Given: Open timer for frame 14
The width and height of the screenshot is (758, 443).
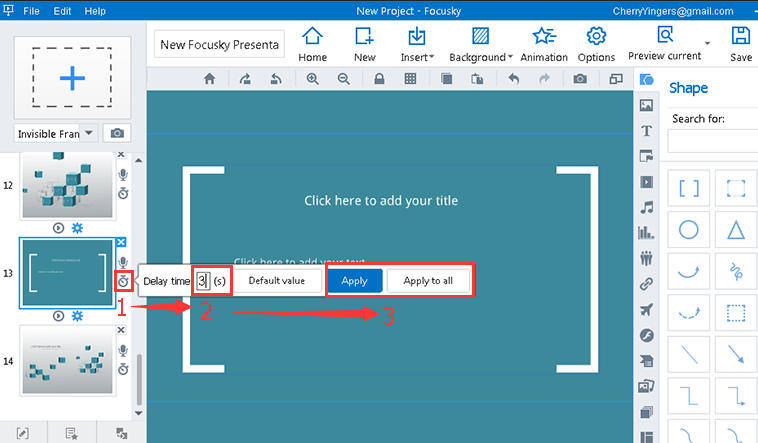Looking at the screenshot, I should pos(123,369).
